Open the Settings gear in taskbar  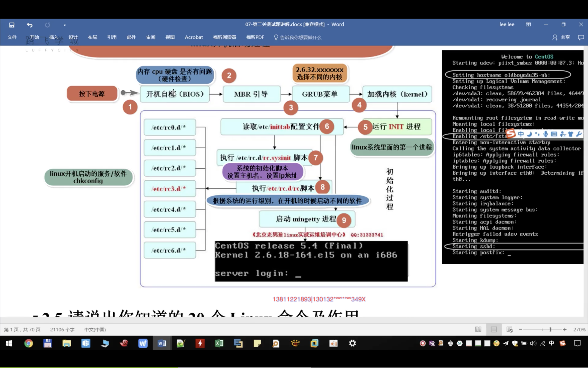coord(352,343)
